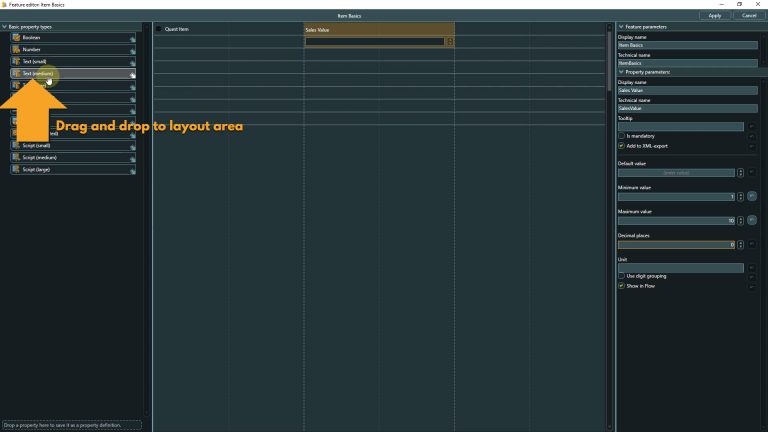Click the Cancel button
Screen dimensions: 768x432
tap(749, 16)
